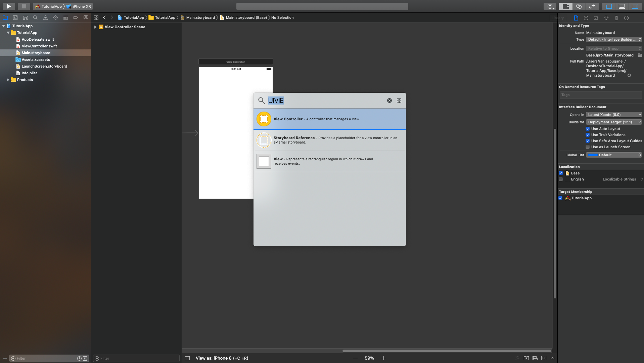Toggle library icon grid view
This screenshot has height=363, width=644.
pos(399,100)
